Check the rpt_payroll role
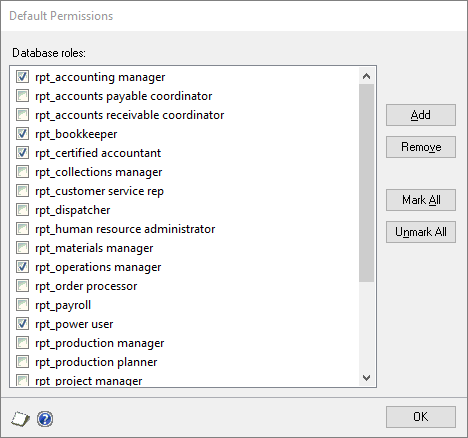Viewport: 468px width, 438px height. tap(22, 305)
